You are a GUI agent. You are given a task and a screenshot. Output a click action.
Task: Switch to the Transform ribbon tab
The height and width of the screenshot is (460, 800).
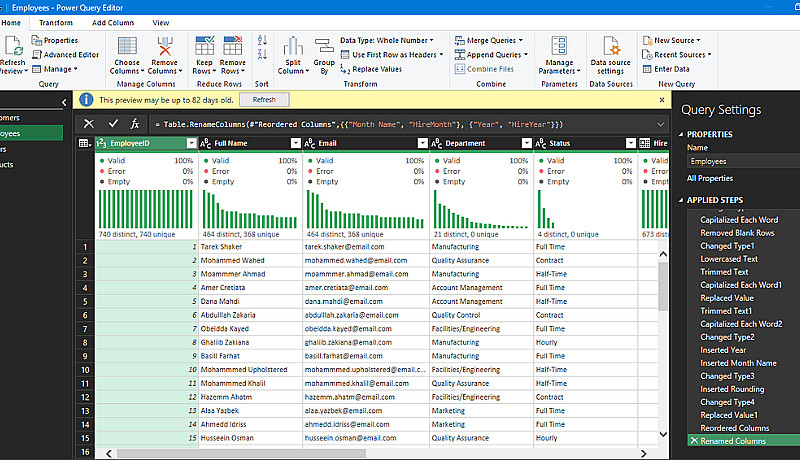56,22
